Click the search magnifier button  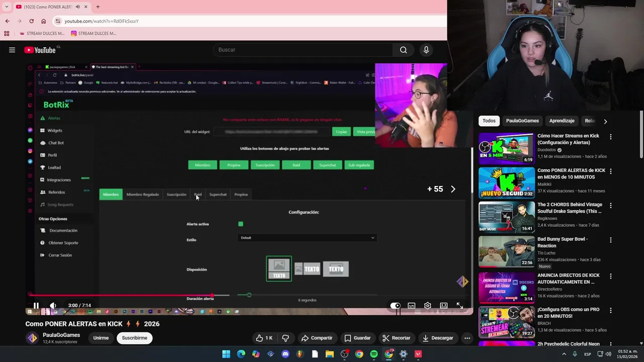pyautogui.click(x=404, y=50)
